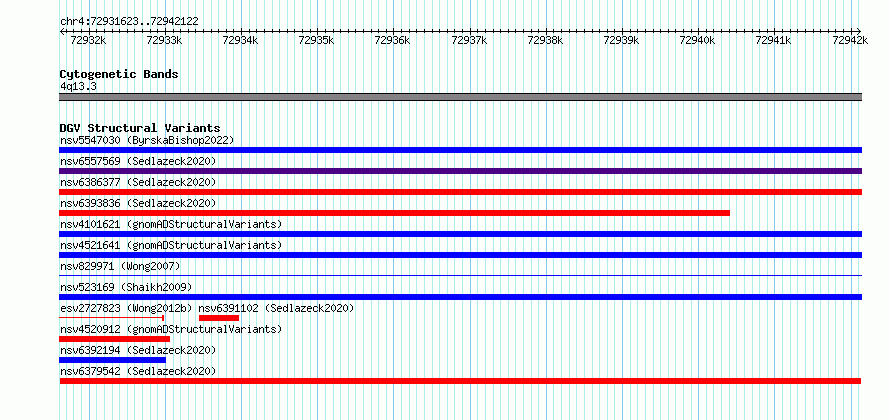This screenshot has width=890, height=420.
Task: Select the blue bar for nsv4521641
Action: click(x=460, y=255)
